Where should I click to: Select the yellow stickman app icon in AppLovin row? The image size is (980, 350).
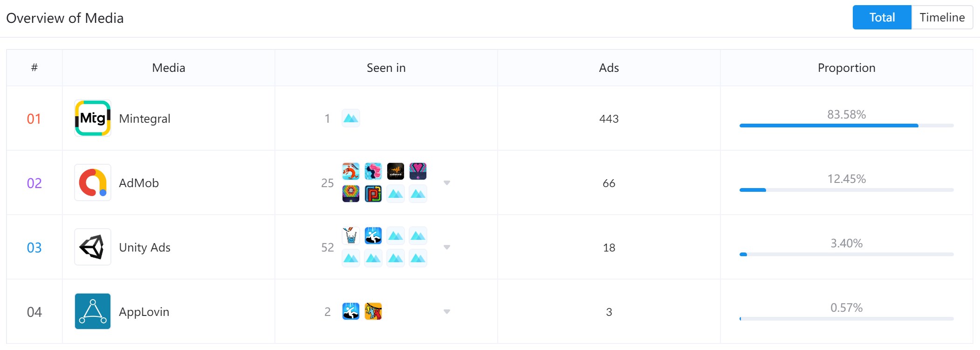click(373, 311)
